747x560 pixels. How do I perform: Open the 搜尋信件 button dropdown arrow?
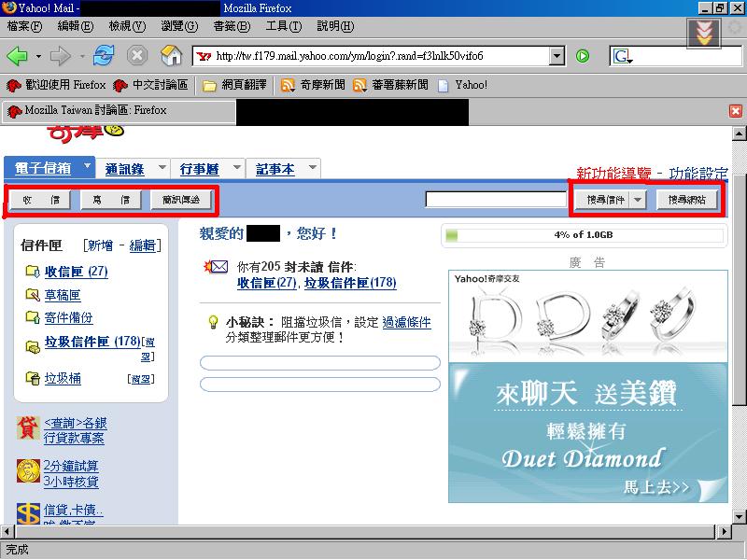coord(638,200)
